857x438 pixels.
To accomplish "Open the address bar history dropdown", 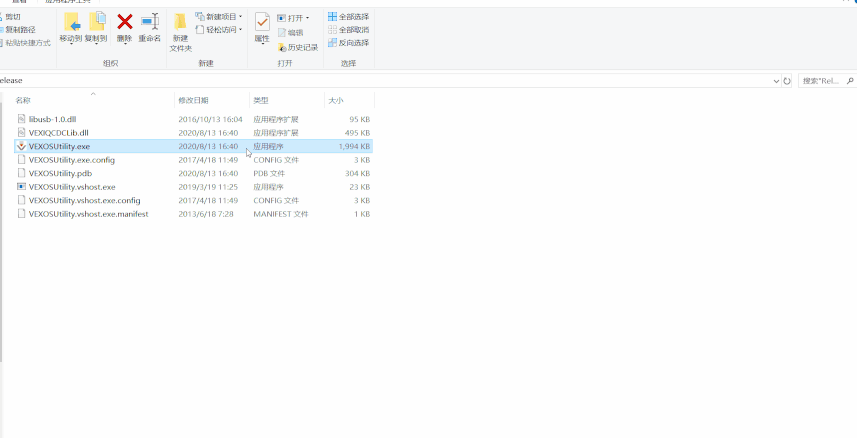I will [776, 81].
